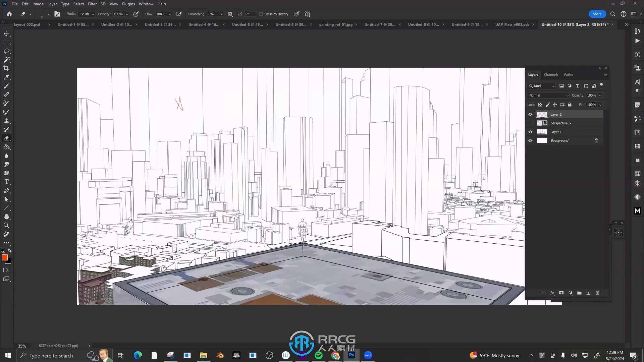Select the Brush tool
644x362 pixels.
tap(6, 86)
